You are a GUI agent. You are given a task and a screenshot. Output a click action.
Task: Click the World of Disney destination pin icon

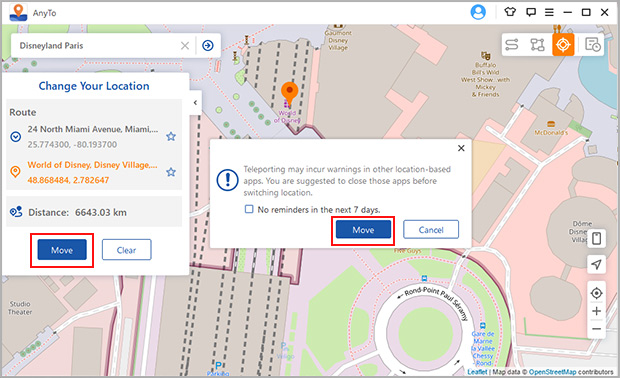pos(15,172)
